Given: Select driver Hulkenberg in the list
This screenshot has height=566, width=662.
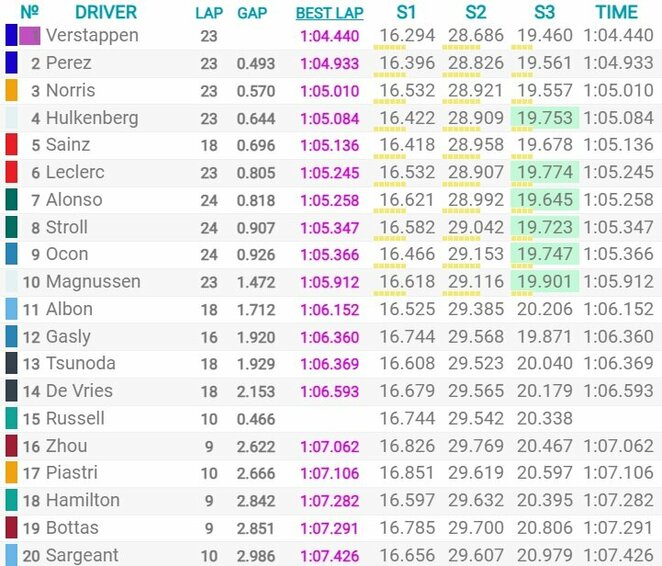Looking at the screenshot, I should 92,118.
